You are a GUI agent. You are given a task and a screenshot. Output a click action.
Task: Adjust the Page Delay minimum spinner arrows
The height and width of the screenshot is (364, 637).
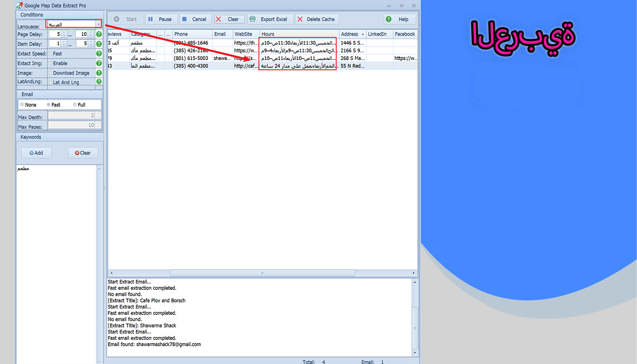[x=64, y=34]
